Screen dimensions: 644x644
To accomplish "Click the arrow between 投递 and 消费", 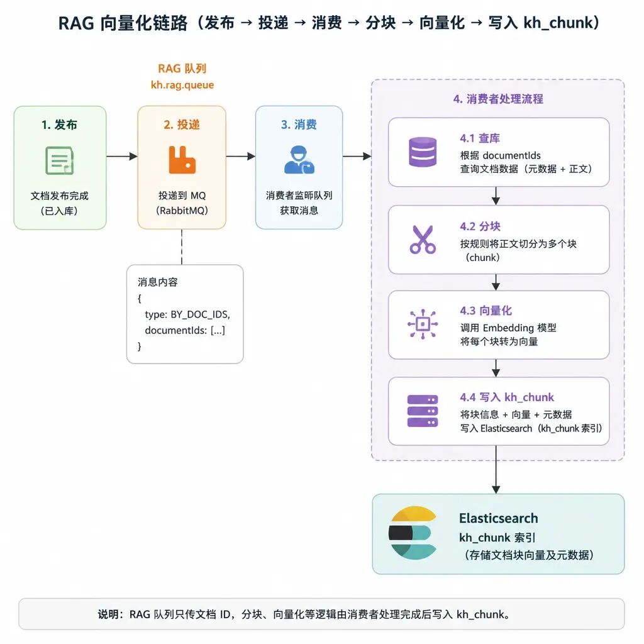I will pos(241,156).
